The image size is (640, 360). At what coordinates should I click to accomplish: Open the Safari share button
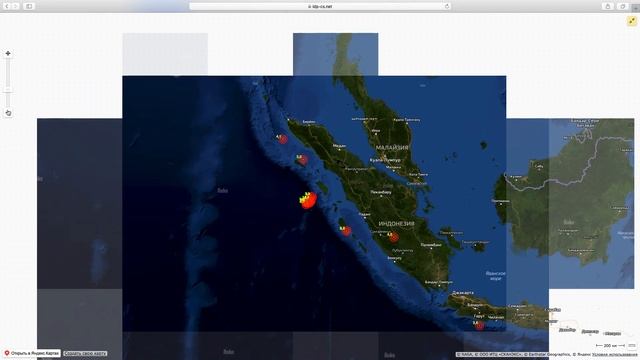point(608,6)
